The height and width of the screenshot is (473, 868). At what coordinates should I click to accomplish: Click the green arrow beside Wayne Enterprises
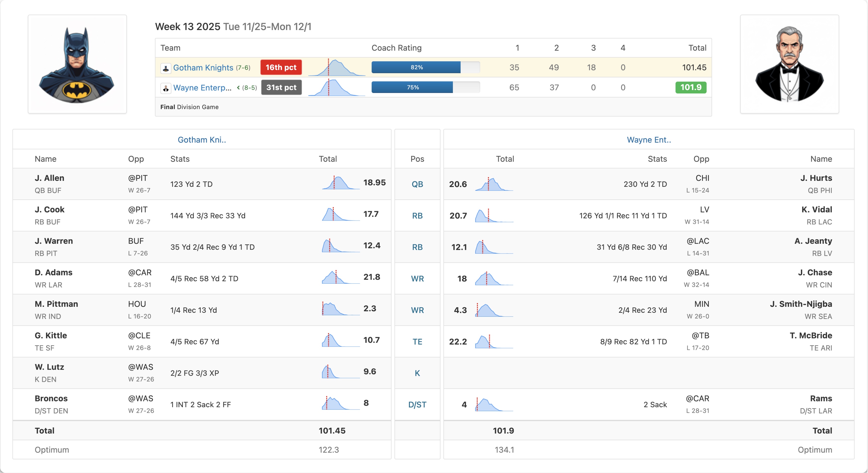238,87
